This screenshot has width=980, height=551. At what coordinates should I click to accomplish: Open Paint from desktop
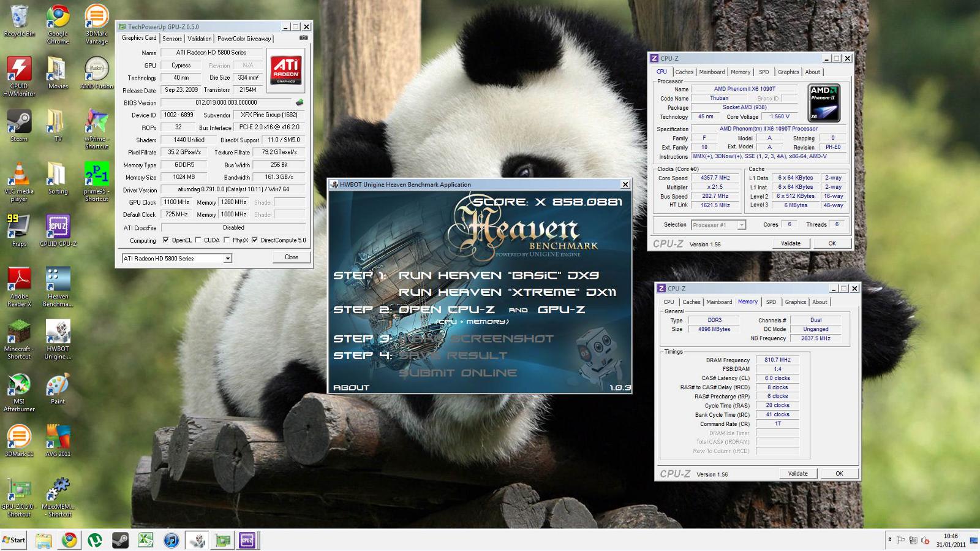58,389
